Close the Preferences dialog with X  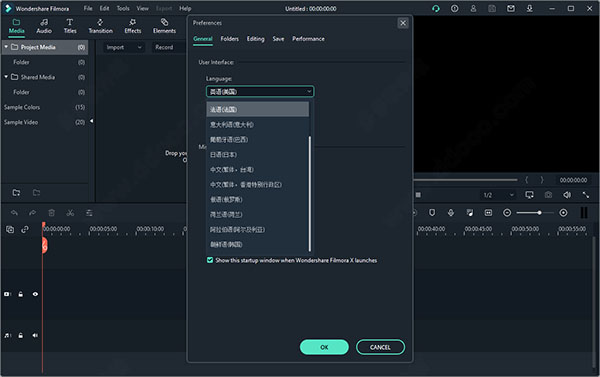point(403,23)
